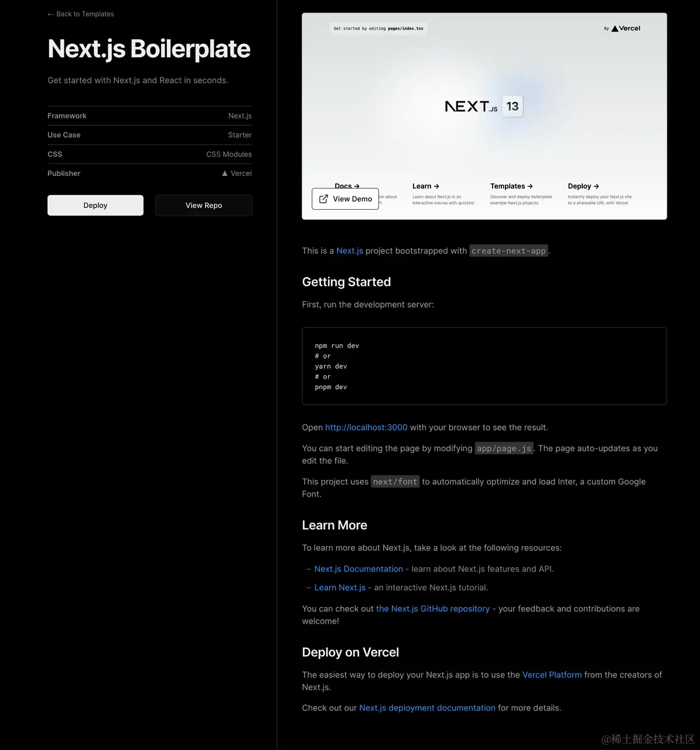Click the NEXT.js logo in the preview
Screen dimensions: 700x750
(471, 107)
